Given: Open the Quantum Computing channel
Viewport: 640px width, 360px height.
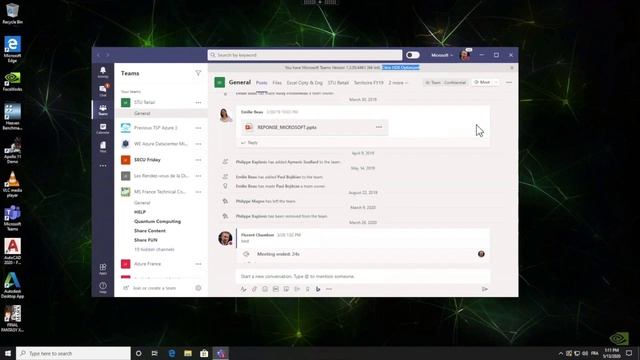Looking at the screenshot, I should coord(158,222).
